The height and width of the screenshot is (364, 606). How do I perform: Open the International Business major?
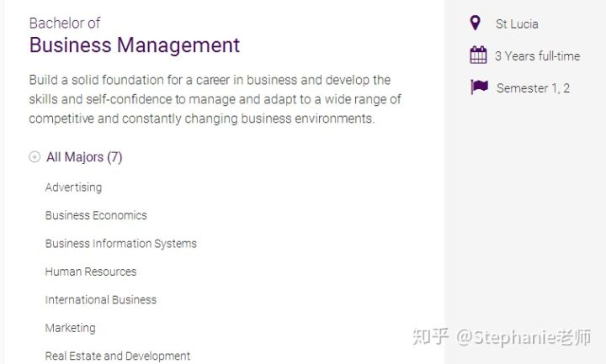point(101,299)
